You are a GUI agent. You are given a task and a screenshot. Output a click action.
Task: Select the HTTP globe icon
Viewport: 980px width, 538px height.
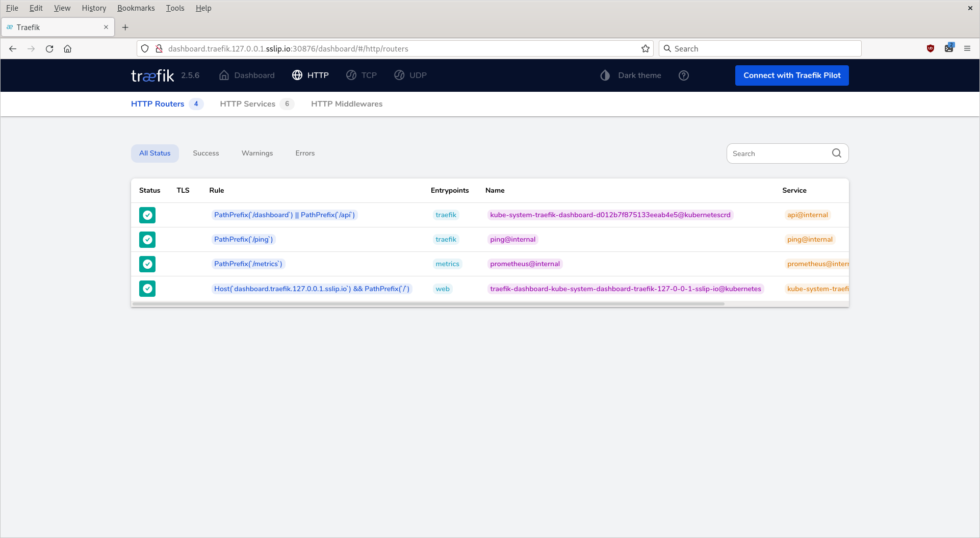(x=297, y=75)
